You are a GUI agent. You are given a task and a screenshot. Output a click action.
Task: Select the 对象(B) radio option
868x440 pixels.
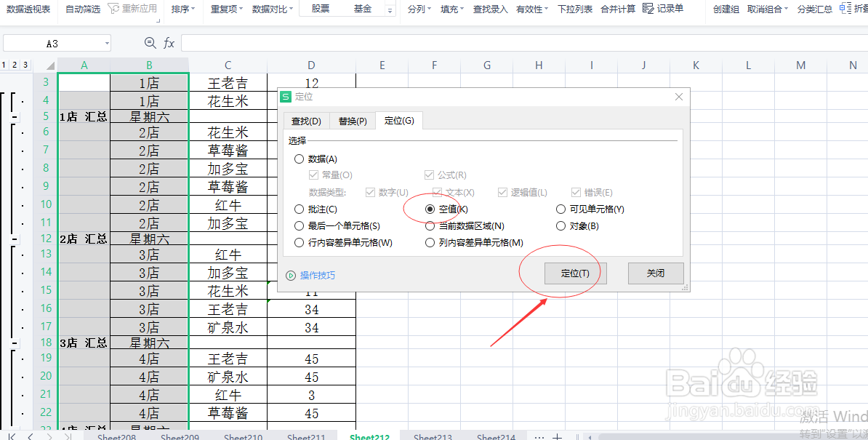560,225
